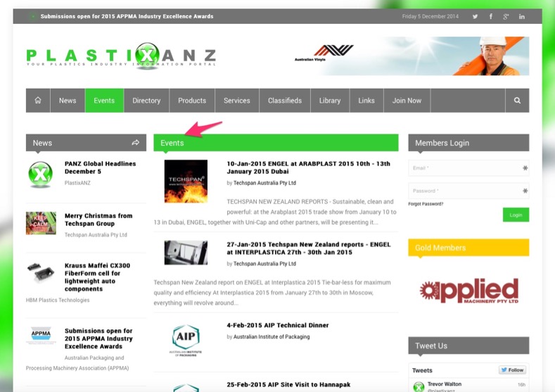555x392 pixels.
Task: Click the LinkedIn icon in top bar
Action: (521, 16)
